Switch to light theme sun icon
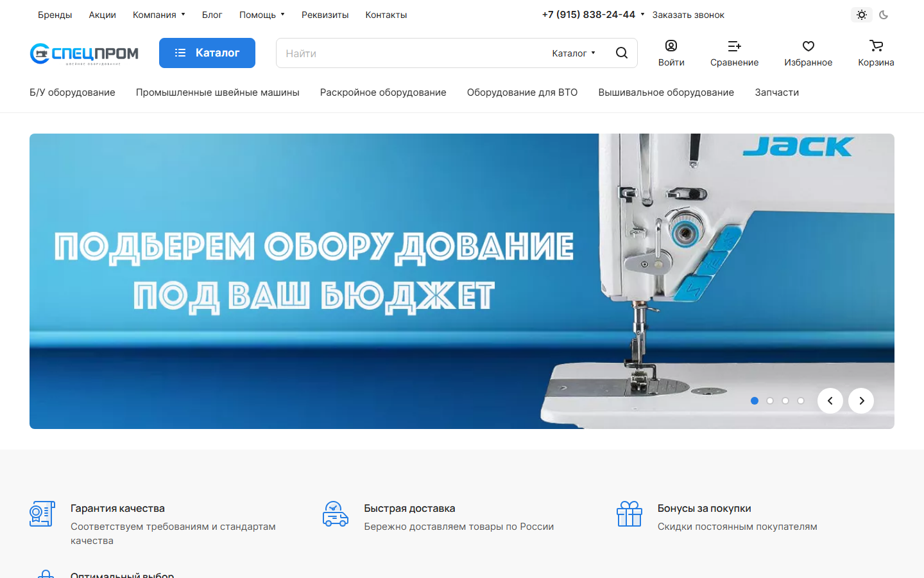The height and width of the screenshot is (578, 924). click(x=862, y=15)
